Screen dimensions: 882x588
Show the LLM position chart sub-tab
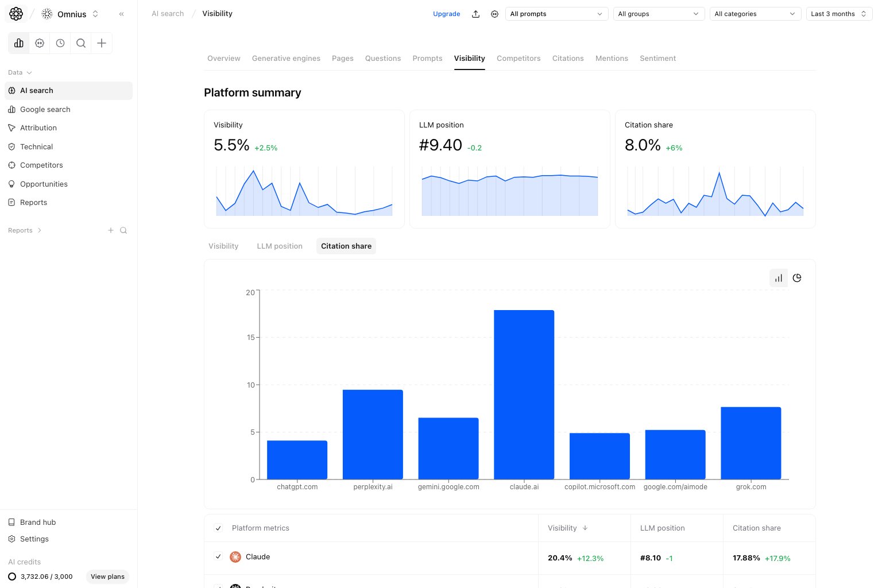point(280,246)
